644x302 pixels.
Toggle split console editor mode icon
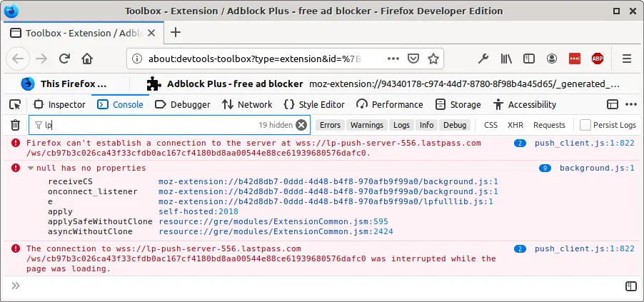(631, 286)
